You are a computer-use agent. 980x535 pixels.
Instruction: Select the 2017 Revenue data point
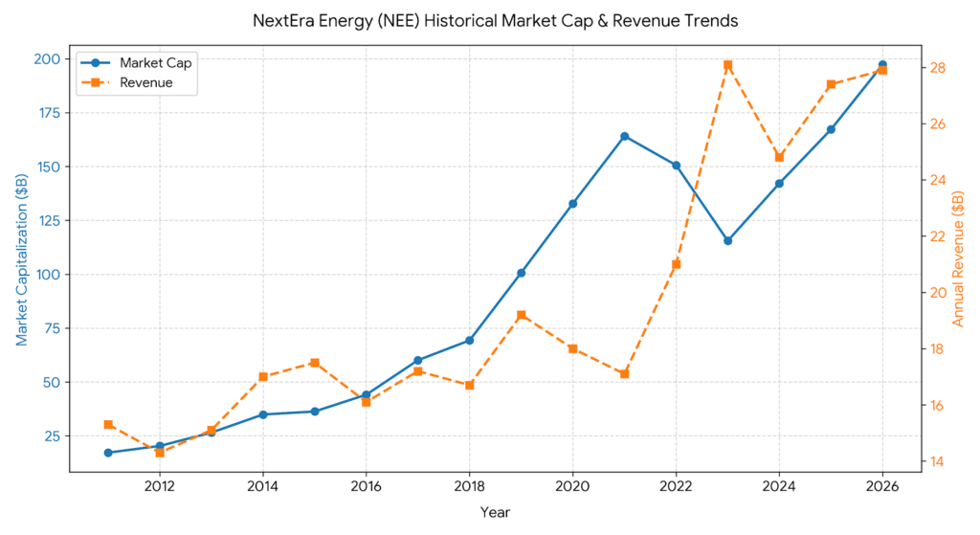418,371
